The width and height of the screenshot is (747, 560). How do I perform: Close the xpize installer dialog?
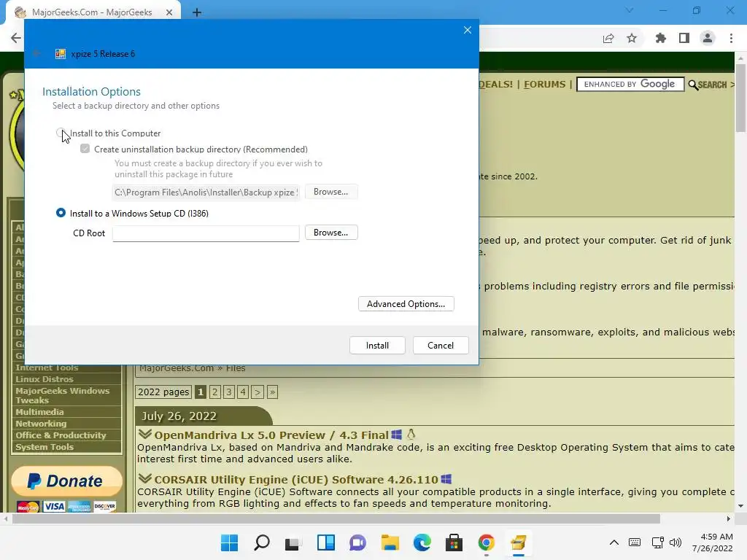pos(468,30)
